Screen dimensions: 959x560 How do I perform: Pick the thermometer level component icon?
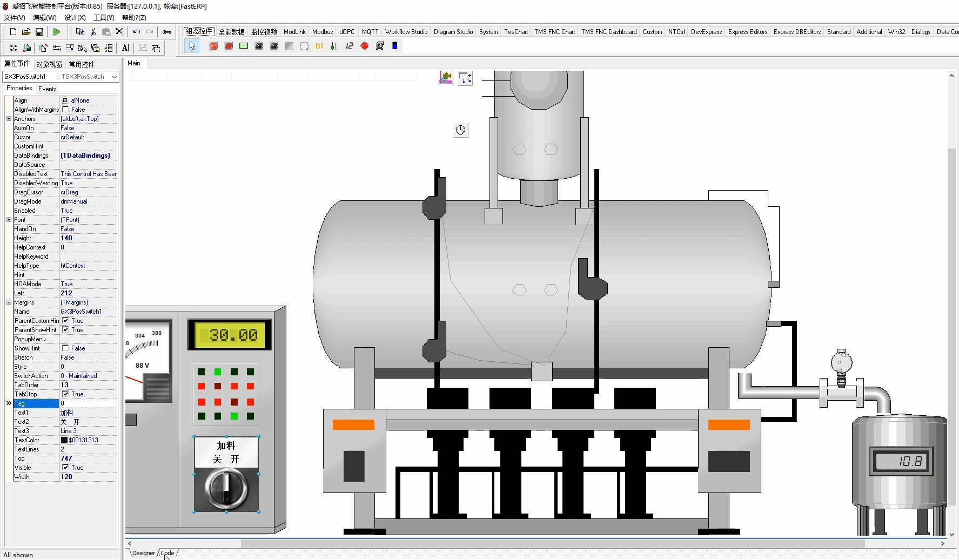(x=334, y=46)
